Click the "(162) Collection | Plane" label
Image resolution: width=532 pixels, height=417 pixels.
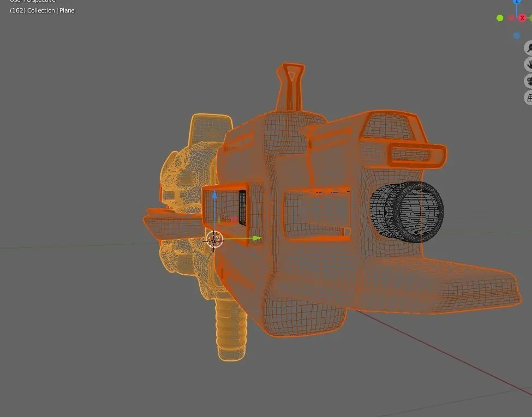tap(42, 10)
